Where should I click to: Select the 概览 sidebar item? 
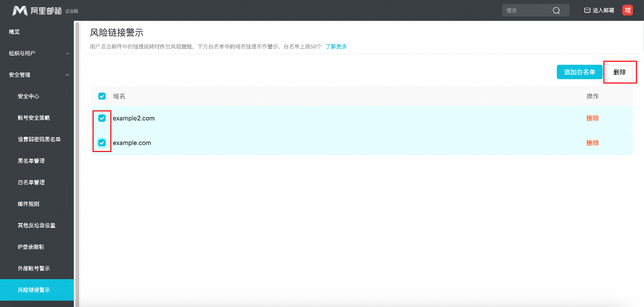coord(14,32)
